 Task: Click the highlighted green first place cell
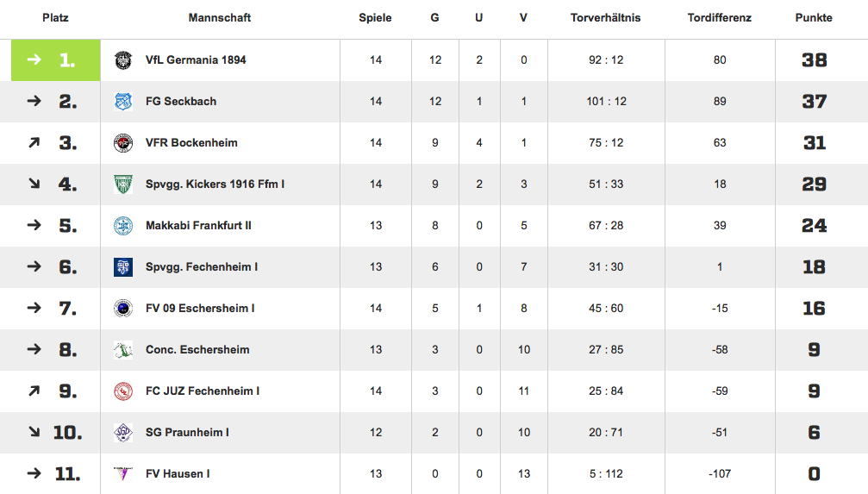tap(56, 59)
